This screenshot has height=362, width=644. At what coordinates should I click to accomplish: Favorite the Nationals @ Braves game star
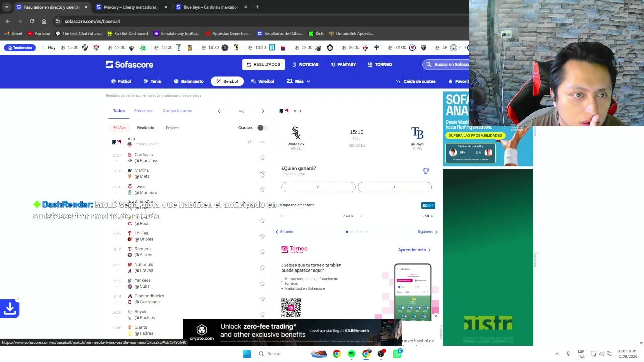(x=262, y=267)
